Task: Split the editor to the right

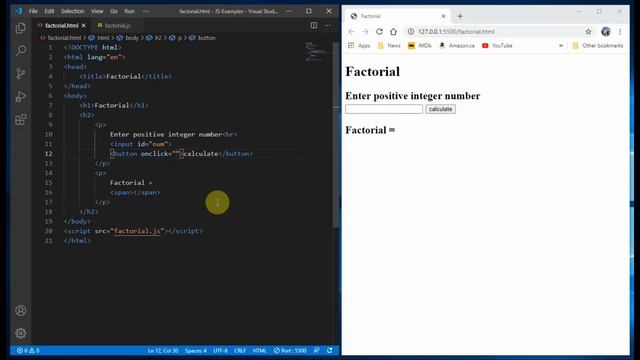Action: [313, 25]
